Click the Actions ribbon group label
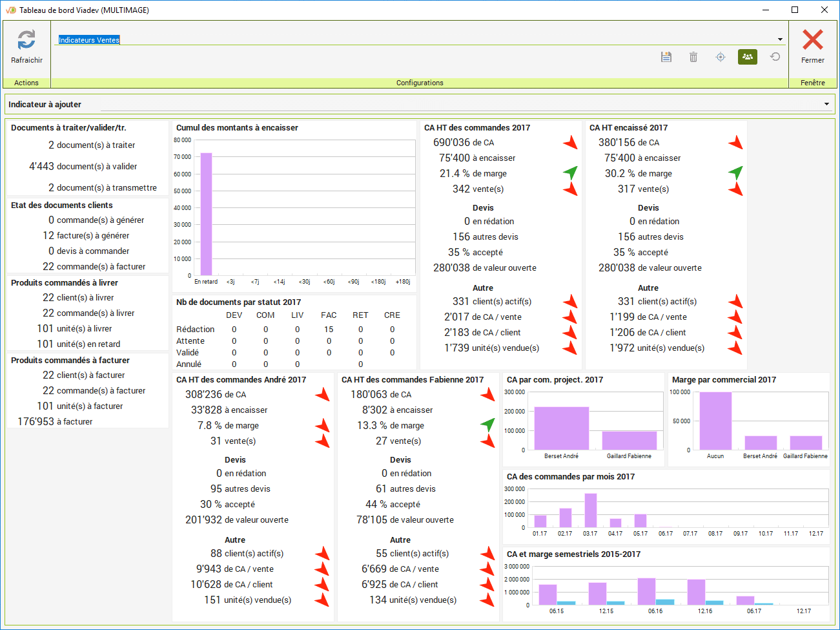Viewport: 840px width, 630px height. coord(26,83)
